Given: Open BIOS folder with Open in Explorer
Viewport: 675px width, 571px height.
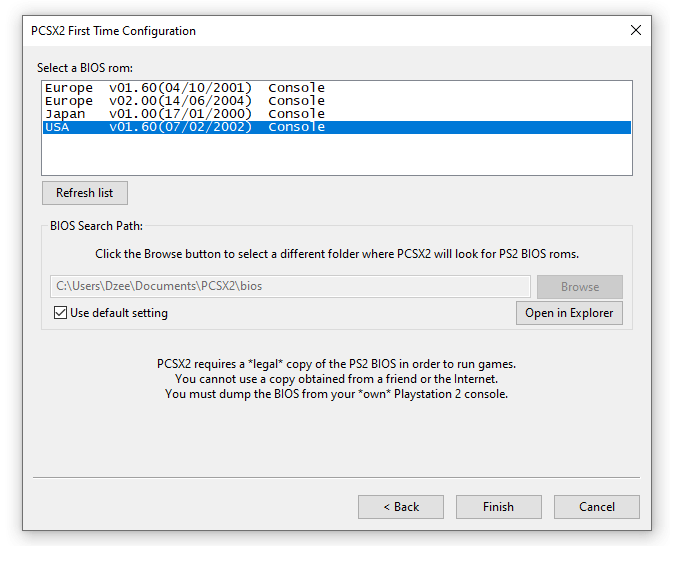Looking at the screenshot, I should (569, 313).
